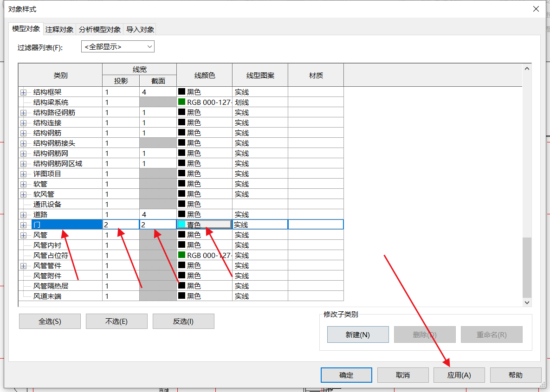The height and width of the screenshot is (392, 550).
Task: Expand the 道路 tree node
Action: tap(23, 215)
